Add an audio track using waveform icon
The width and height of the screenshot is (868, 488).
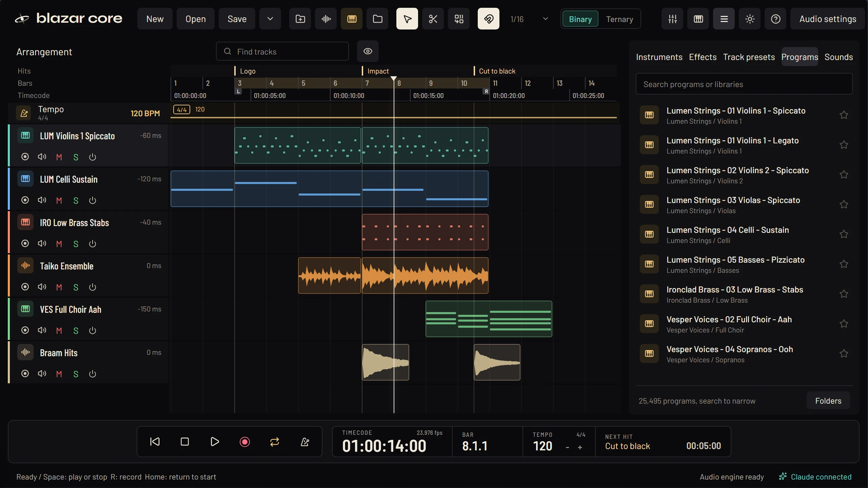tap(326, 19)
